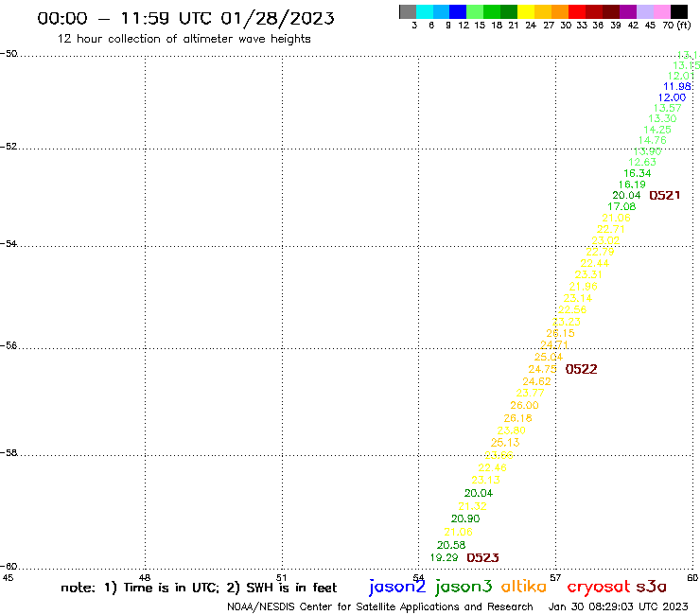Click the wave height value 16.19
The height and width of the screenshot is (615, 700).
pyautogui.click(x=632, y=184)
